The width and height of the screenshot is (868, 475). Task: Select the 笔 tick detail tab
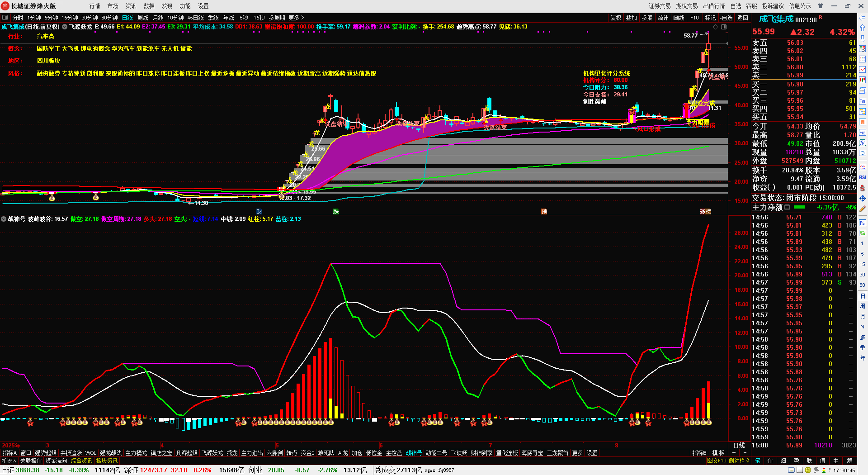[x=757, y=461]
